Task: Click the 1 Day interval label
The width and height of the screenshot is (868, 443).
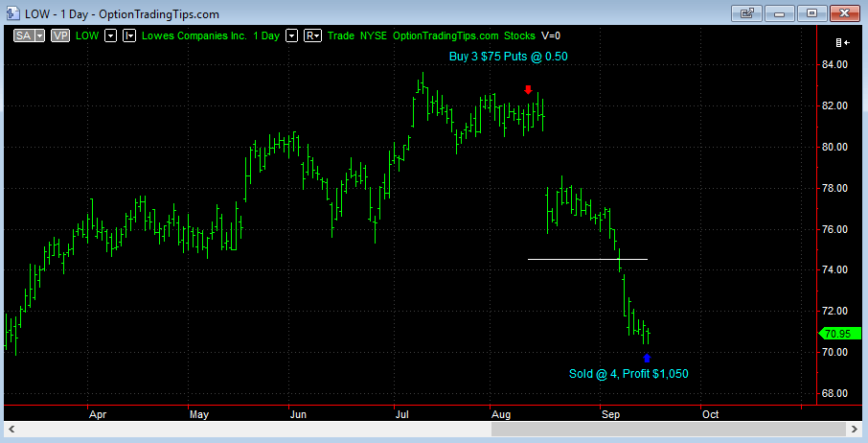Action: (x=266, y=36)
